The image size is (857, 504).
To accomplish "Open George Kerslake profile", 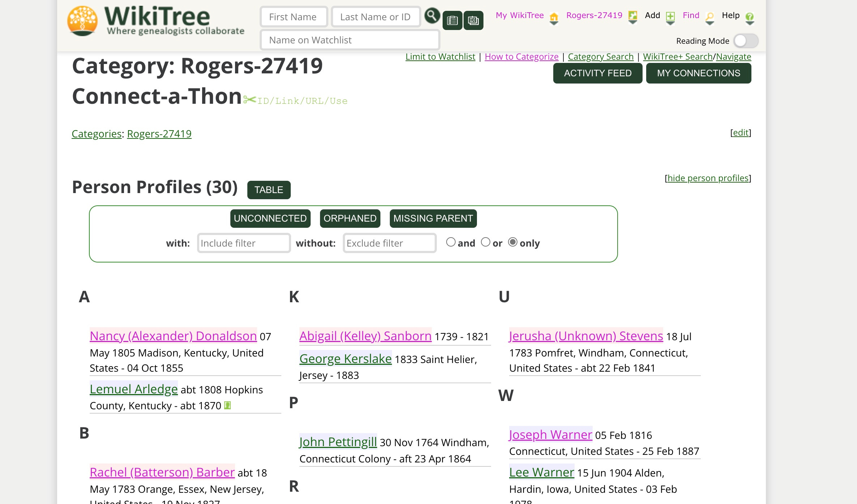I will pos(345,359).
